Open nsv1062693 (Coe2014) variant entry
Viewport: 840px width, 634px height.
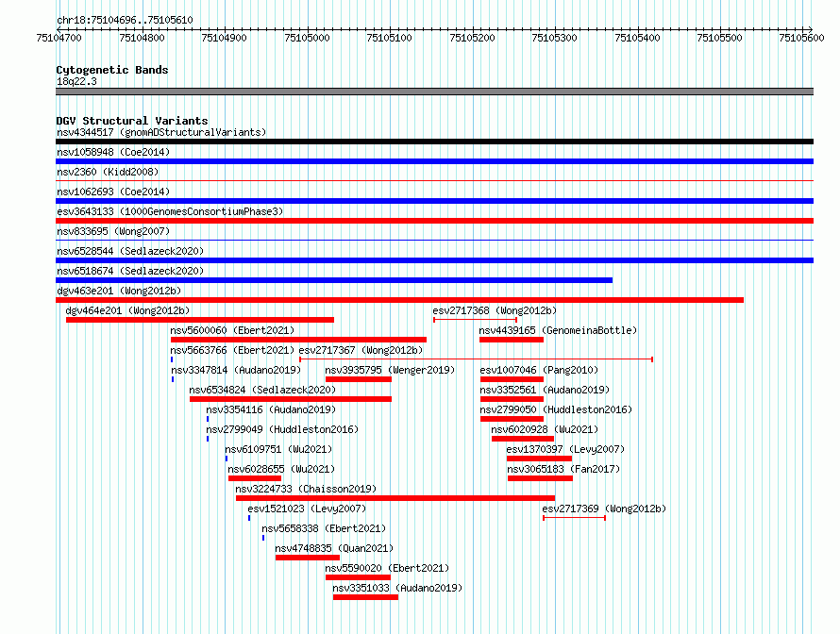pos(113,192)
